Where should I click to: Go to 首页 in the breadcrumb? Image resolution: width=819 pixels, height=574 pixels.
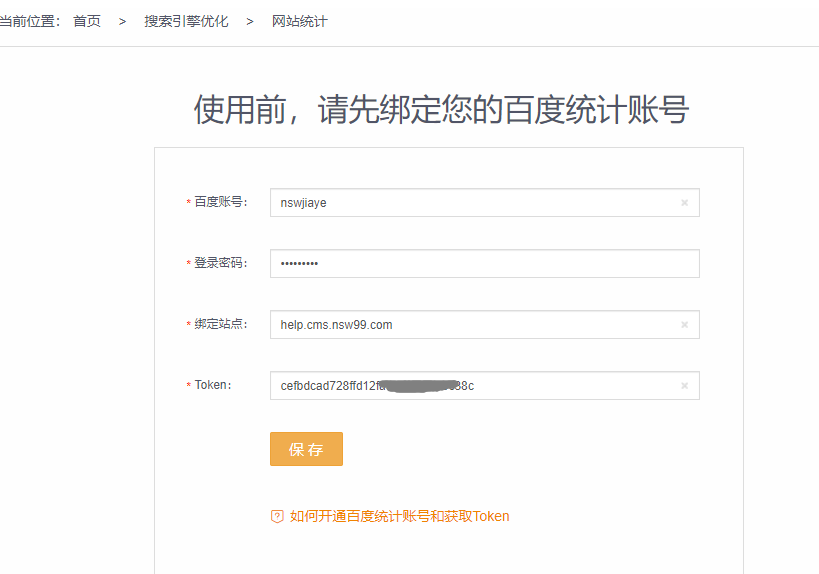point(87,21)
